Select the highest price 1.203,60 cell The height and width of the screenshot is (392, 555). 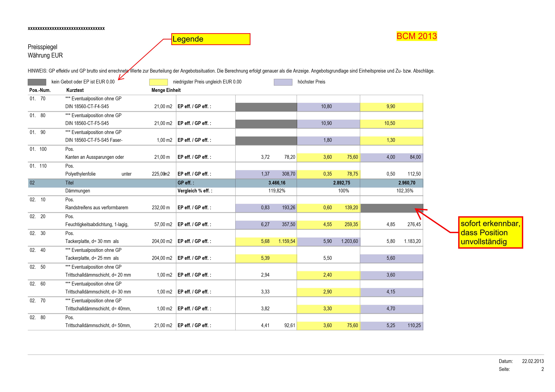pyautogui.click(x=329, y=242)
